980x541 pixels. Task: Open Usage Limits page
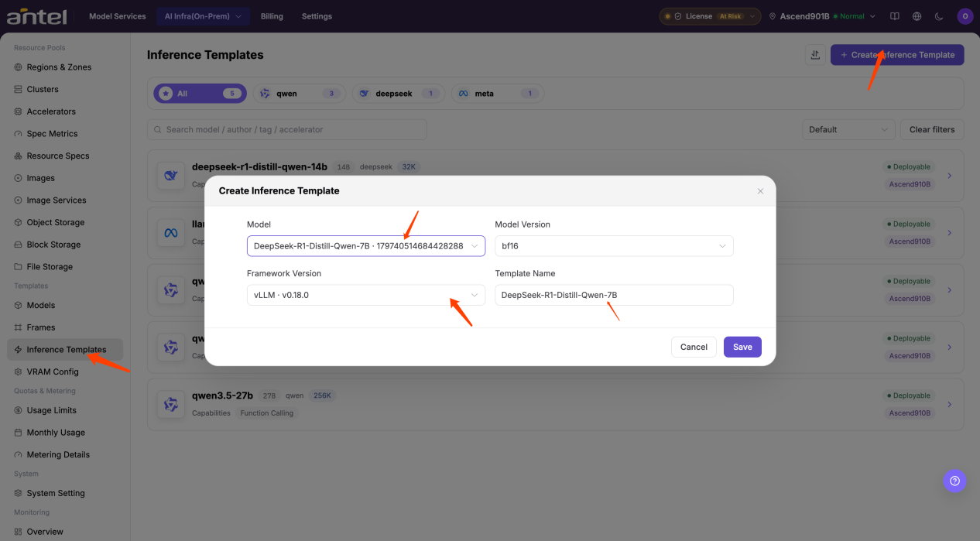pos(65,410)
